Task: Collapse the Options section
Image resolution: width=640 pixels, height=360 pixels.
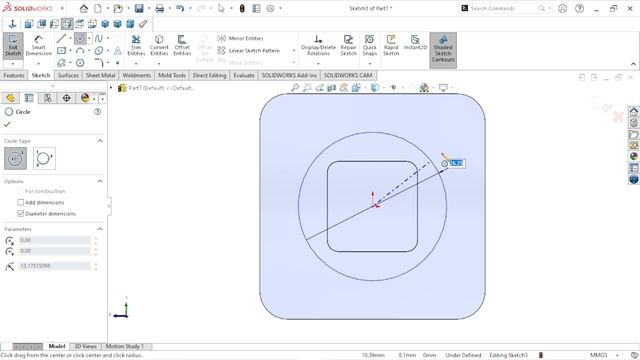Action: pyautogui.click(x=100, y=181)
